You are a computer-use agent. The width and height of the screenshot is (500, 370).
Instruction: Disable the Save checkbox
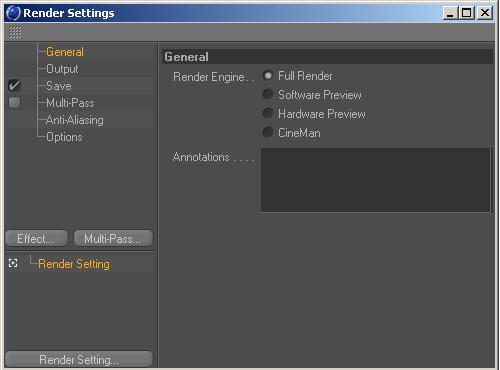[x=14, y=86]
